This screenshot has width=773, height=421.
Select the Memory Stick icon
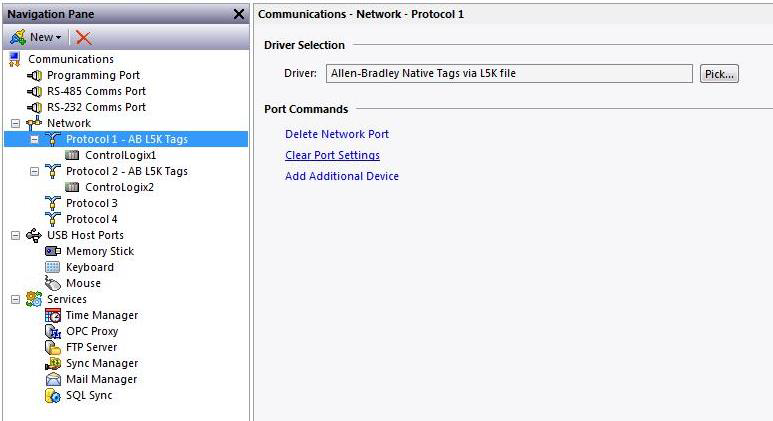[53, 251]
